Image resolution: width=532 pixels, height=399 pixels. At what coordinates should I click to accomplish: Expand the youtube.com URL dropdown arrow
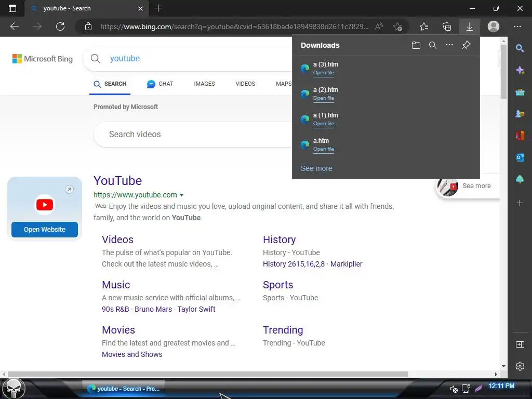181,195
